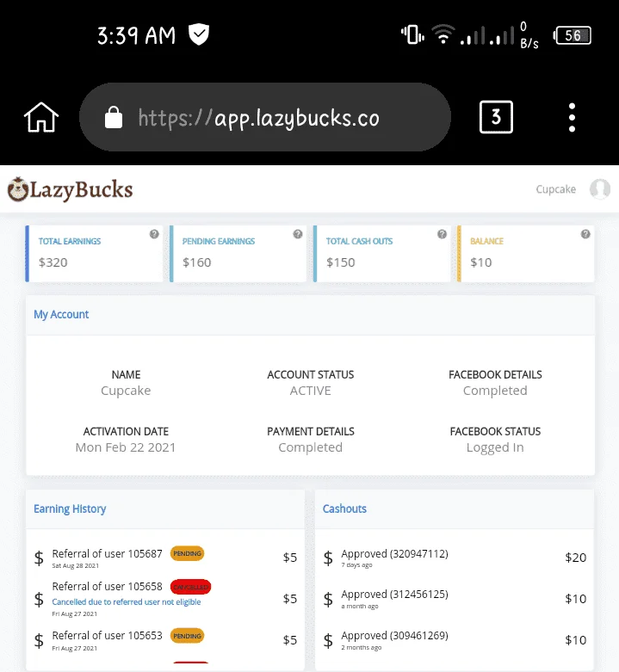Select the Total Cash Outs $150 value

pos(341,262)
